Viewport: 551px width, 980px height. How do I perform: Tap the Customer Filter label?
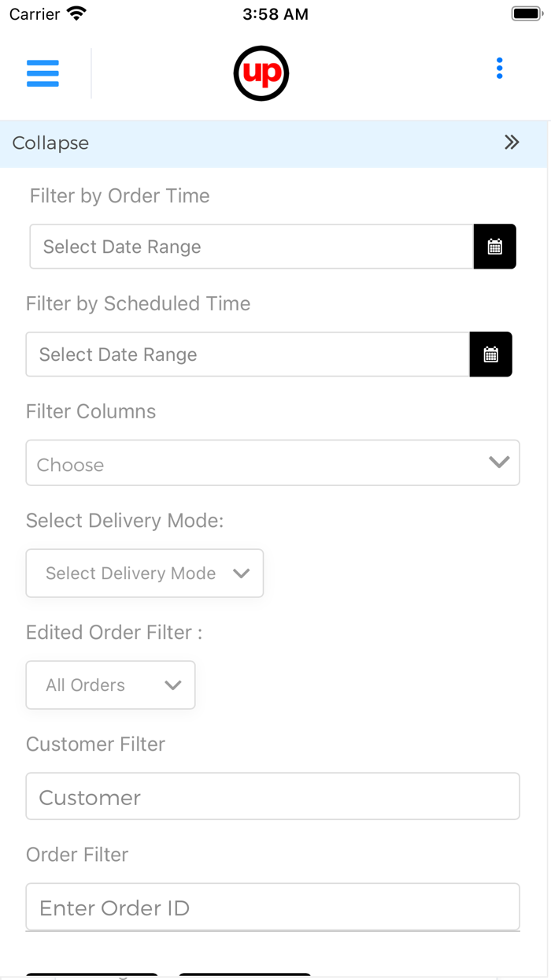pyautogui.click(x=95, y=744)
